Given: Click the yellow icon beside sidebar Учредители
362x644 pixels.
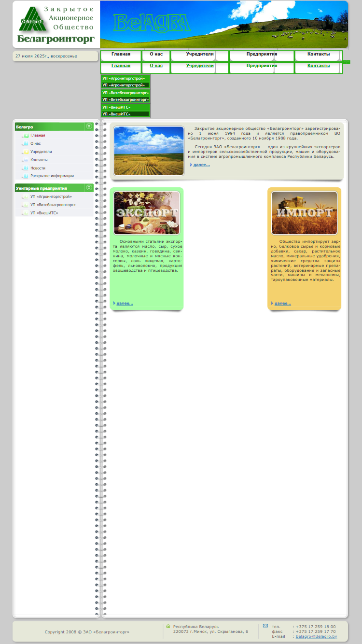Looking at the screenshot, I should click(25, 152).
